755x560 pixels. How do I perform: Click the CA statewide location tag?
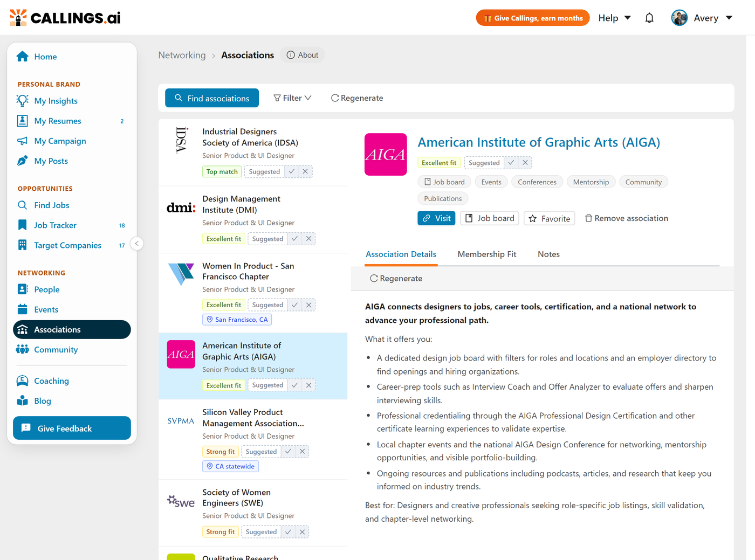coord(230,466)
